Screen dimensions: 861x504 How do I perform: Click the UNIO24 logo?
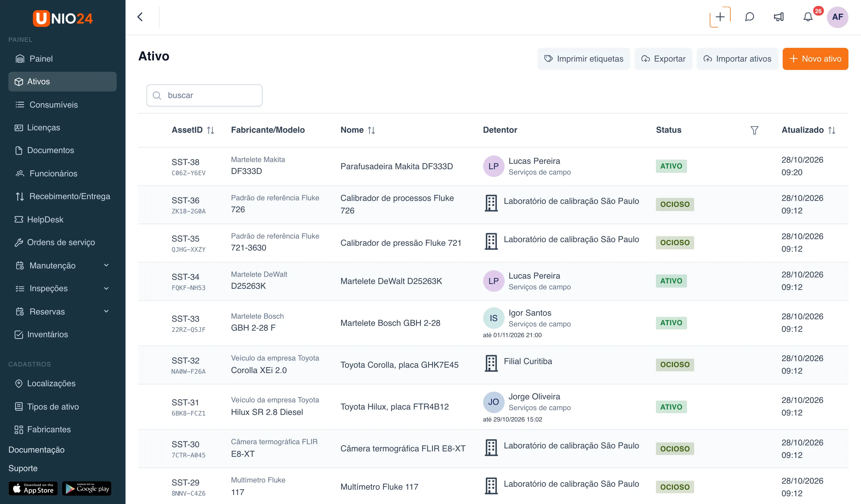(x=62, y=18)
